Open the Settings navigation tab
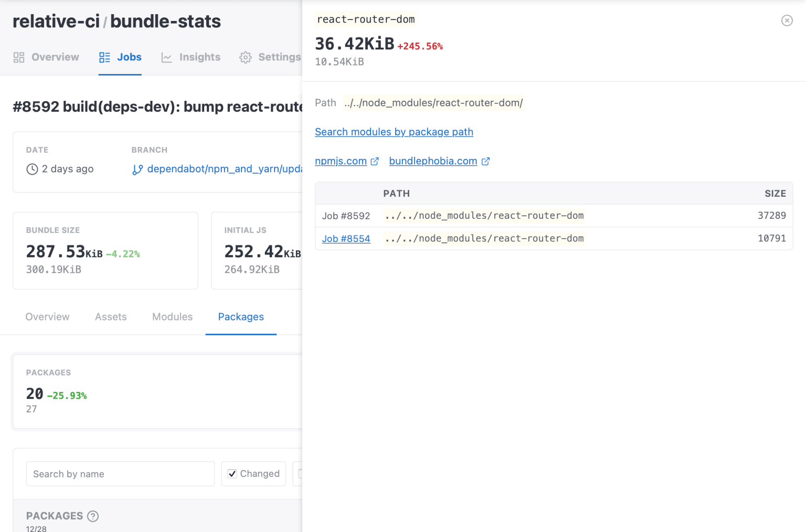 [270, 57]
